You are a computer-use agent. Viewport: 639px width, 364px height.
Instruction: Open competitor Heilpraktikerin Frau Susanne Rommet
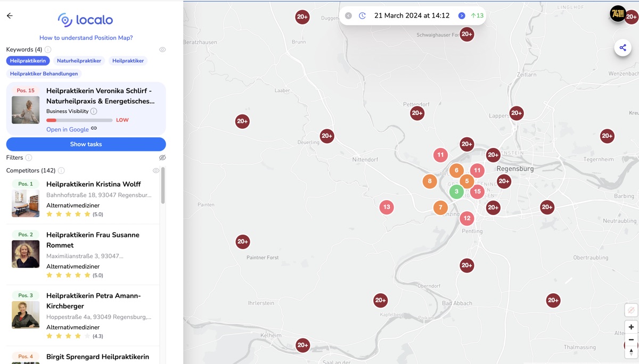pos(93,240)
